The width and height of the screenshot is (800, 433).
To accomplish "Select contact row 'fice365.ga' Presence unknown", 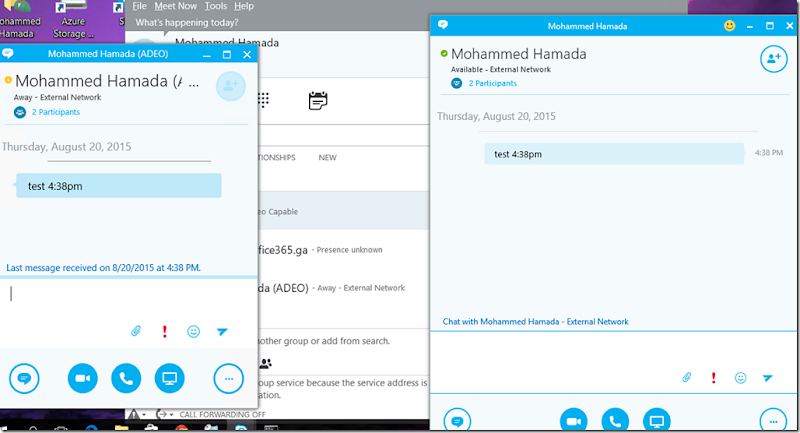I will point(343,250).
